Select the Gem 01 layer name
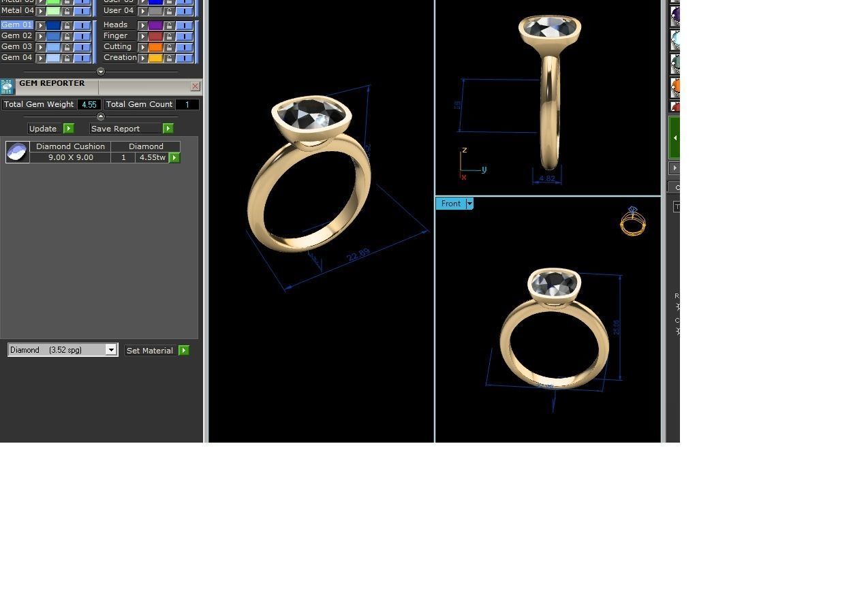 (x=17, y=25)
